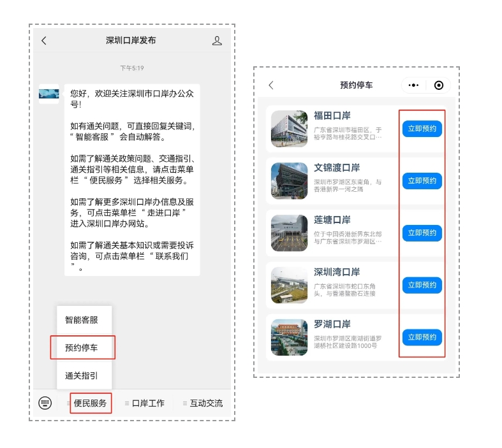Image resolution: width=502 pixels, height=448 pixels.
Task: Tap the 深圳口岸 avatar icon
Action: [49, 94]
